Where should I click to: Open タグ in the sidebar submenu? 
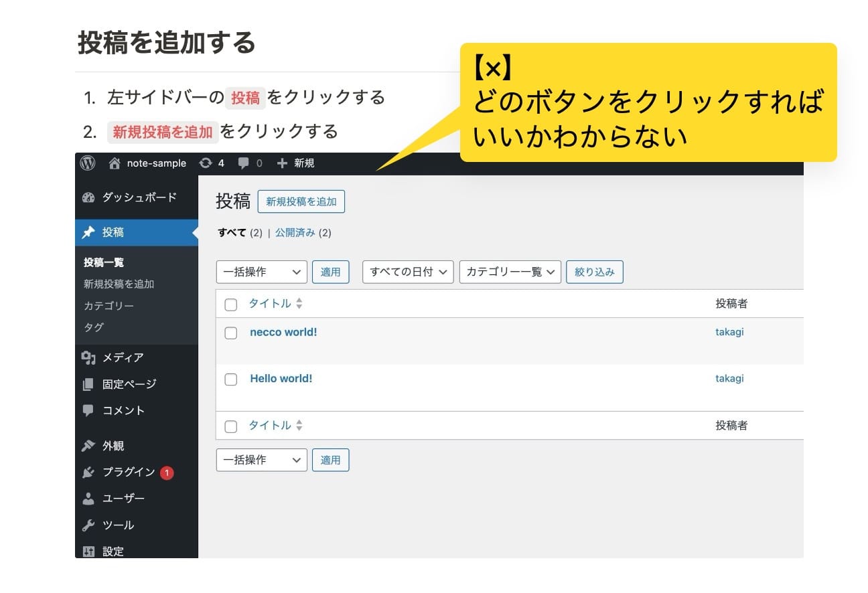point(94,327)
